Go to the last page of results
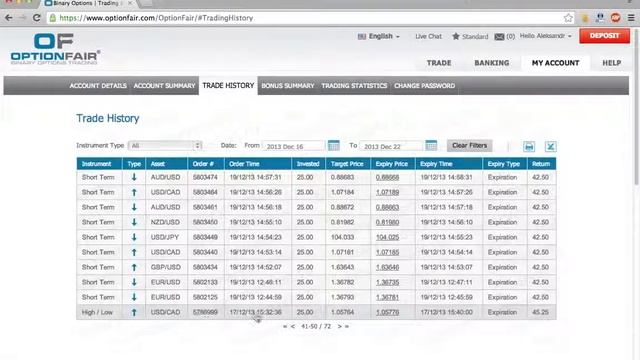The height and width of the screenshot is (360, 640). point(347,327)
